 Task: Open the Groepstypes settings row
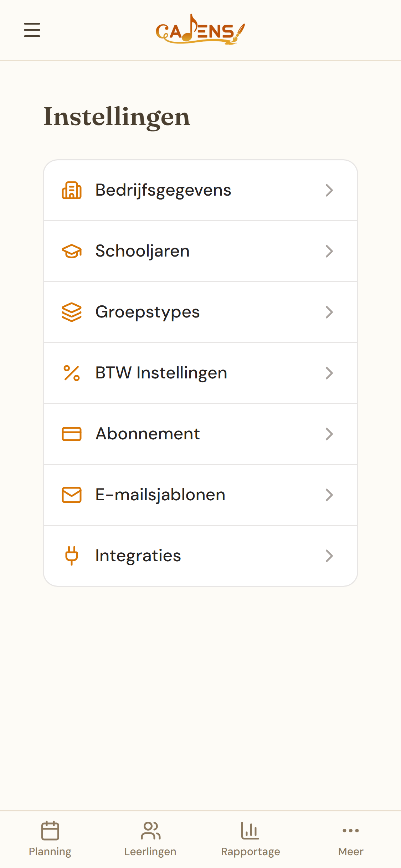pos(200,312)
